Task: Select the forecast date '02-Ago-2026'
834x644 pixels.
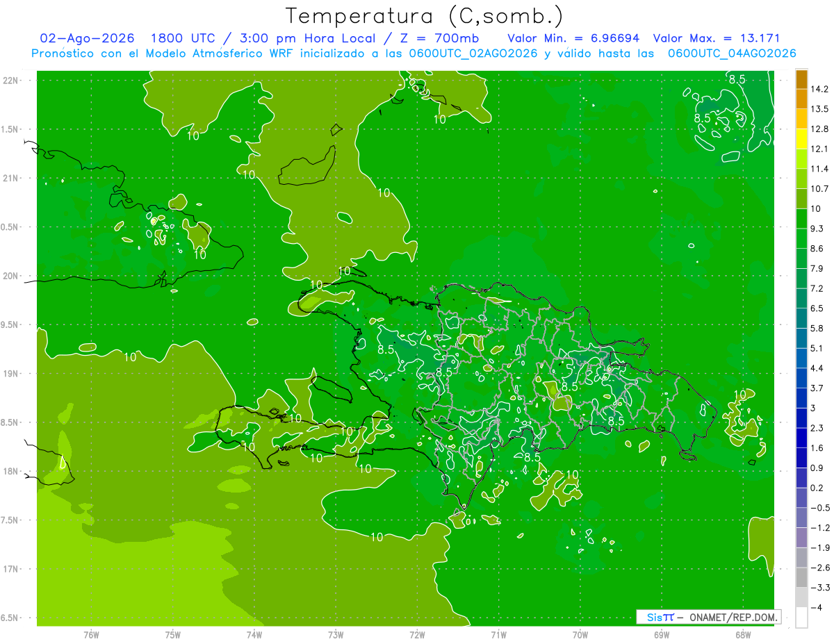Action: [88, 38]
